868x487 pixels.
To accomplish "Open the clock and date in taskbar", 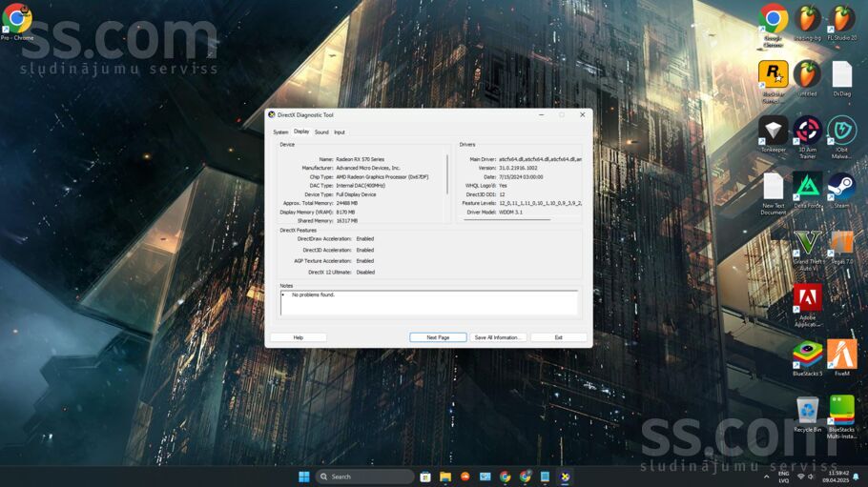I will [836, 477].
